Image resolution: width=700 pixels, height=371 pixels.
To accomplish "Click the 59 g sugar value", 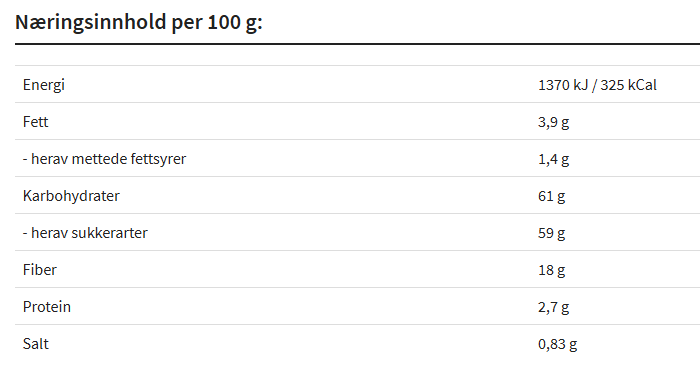I will click(552, 233).
